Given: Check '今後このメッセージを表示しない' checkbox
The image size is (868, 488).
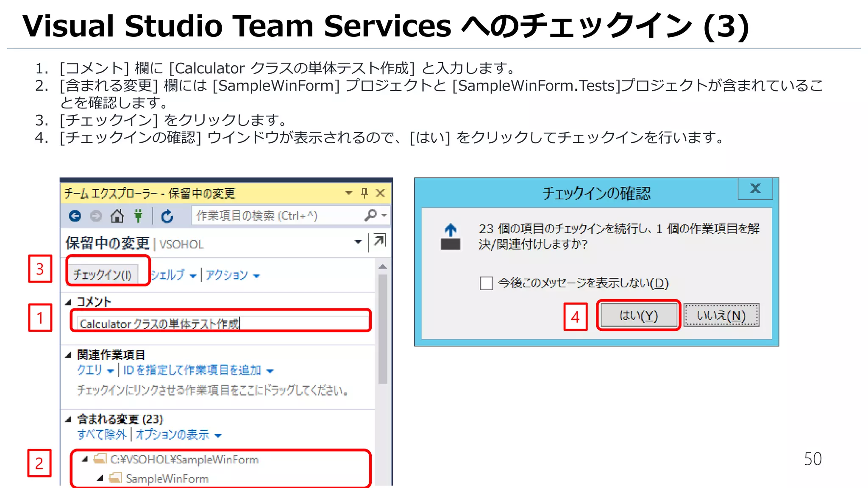Looking at the screenshot, I should (x=486, y=283).
